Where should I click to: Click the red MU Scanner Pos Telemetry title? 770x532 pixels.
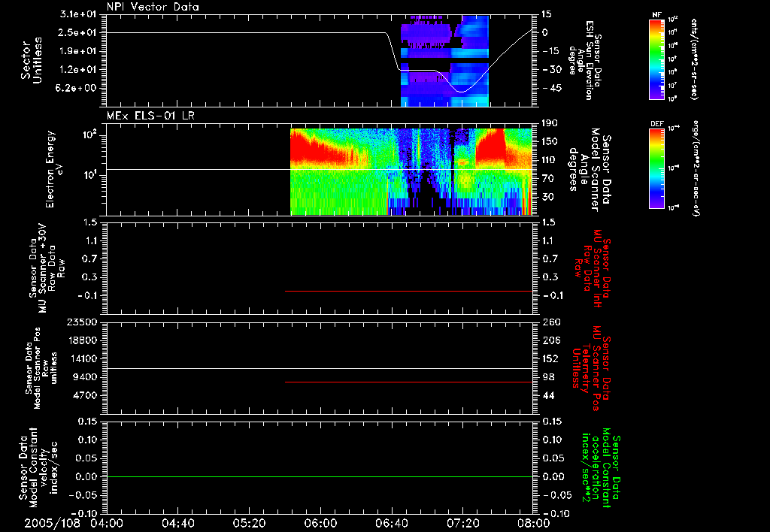[x=591, y=368]
